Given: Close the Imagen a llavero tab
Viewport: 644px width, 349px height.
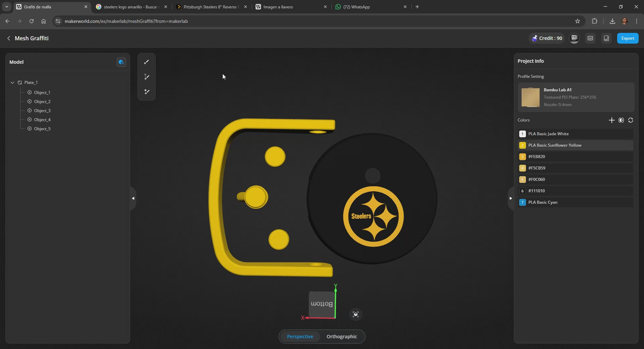Looking at the screenshot, I should (x=325, y=7).
